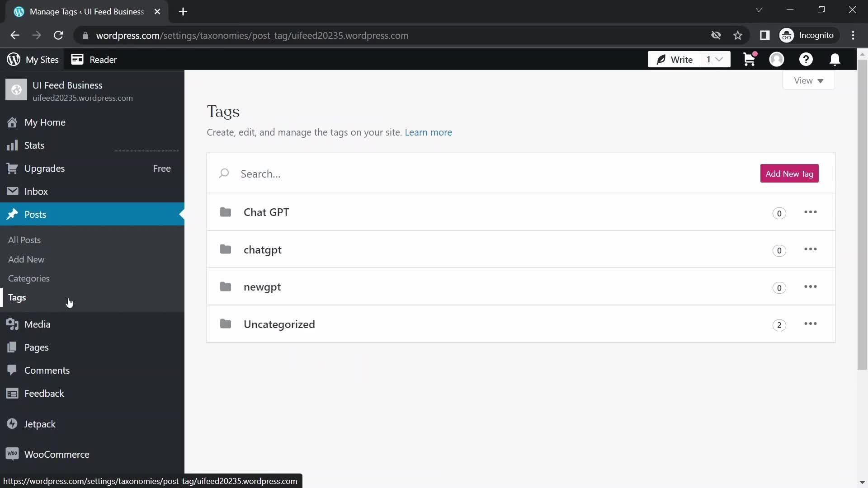This screenshot has width=868, height=488.
Task: Navigate to 'Categories' in sidebar
Action: pyautogui.click(x=28, y=278)
